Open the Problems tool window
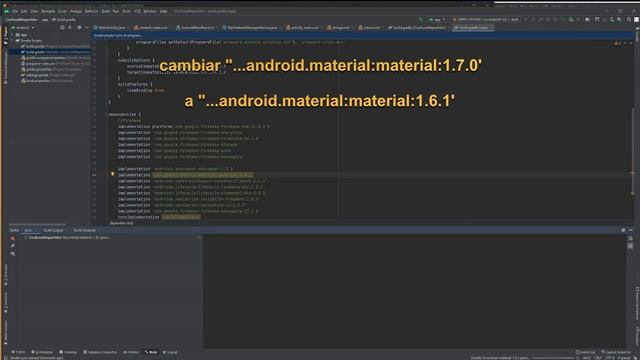The height and width of the screenshot is (360, 640). pos(42,352)
